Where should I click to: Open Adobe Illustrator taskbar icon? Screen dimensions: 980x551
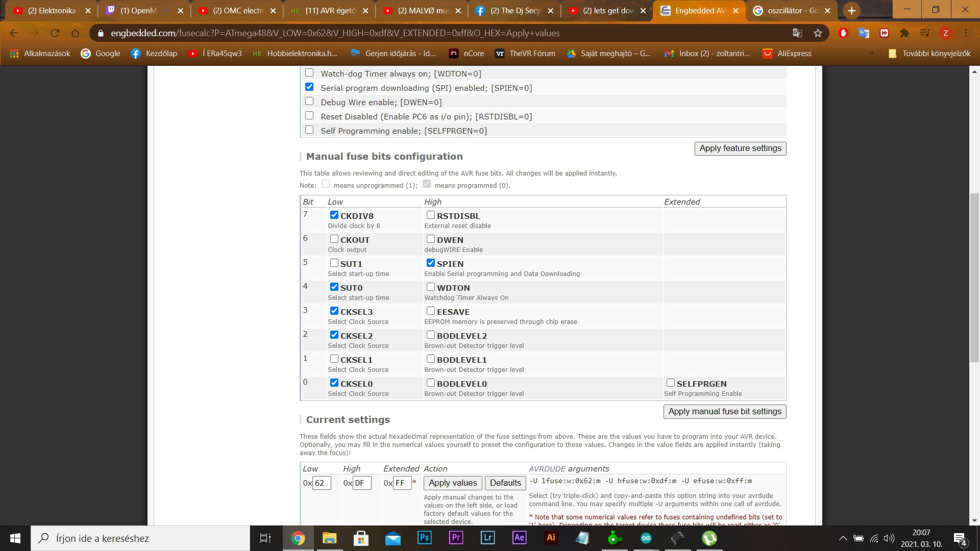pyautogui.click(x=551, y=538)
